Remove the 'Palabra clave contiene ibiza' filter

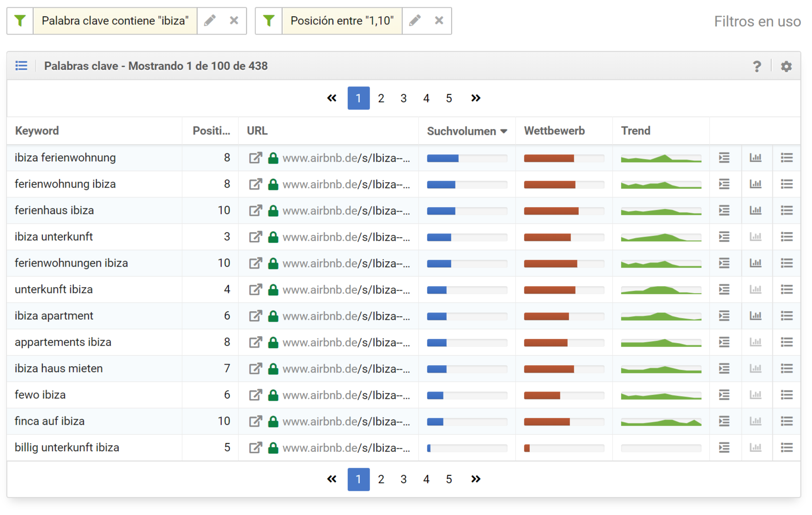pos(234,21)
